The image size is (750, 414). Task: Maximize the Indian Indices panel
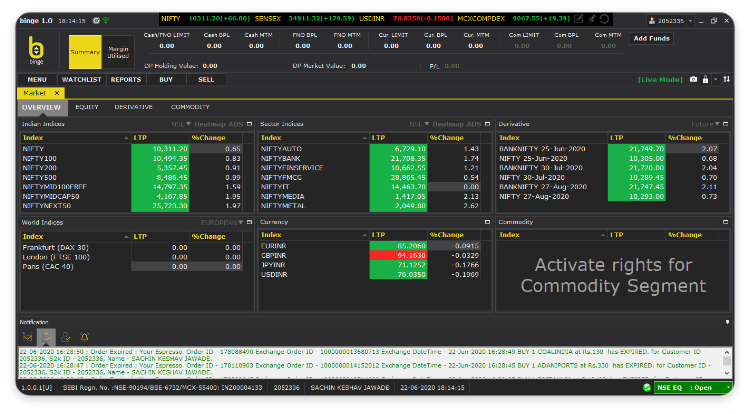(x=249, y=124)
